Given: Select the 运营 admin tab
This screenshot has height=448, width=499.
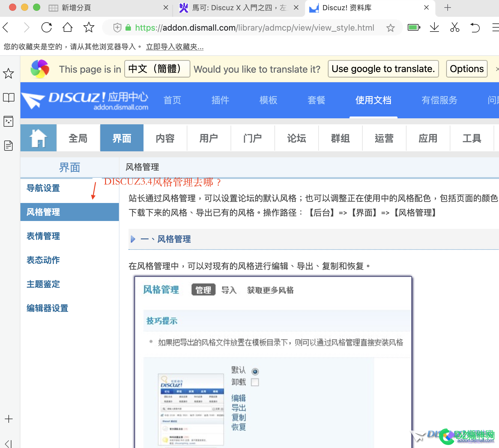Looking at the screenshot, I should point(384,138).
